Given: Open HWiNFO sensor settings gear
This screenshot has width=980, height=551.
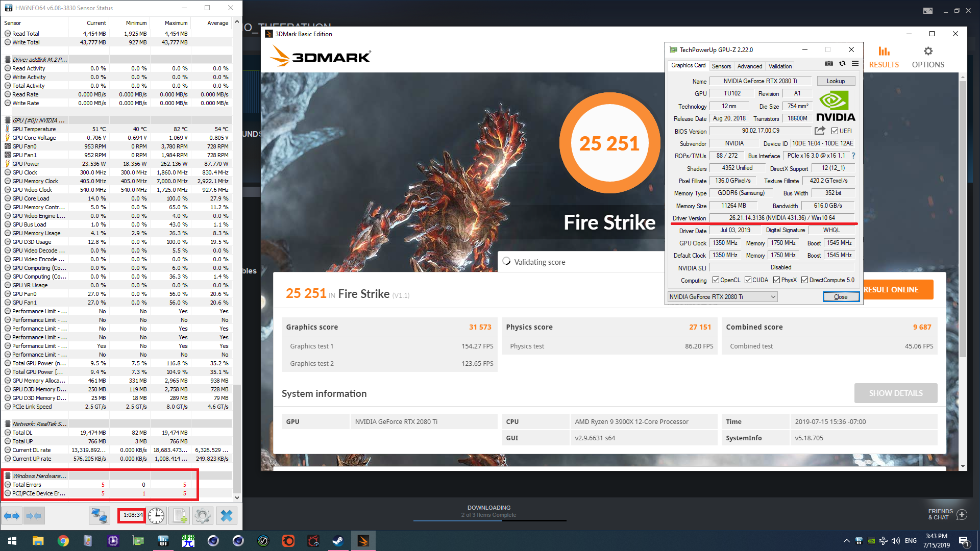Looking at the screenshot, I should [x=203, y=516].
